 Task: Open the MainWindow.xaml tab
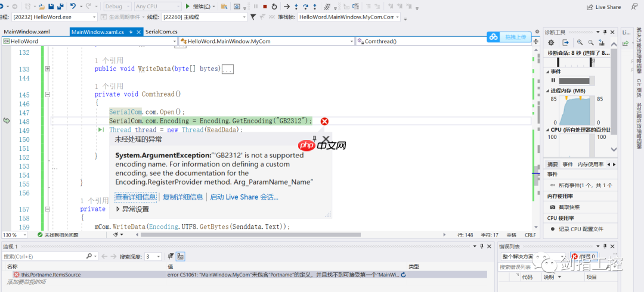27,32
